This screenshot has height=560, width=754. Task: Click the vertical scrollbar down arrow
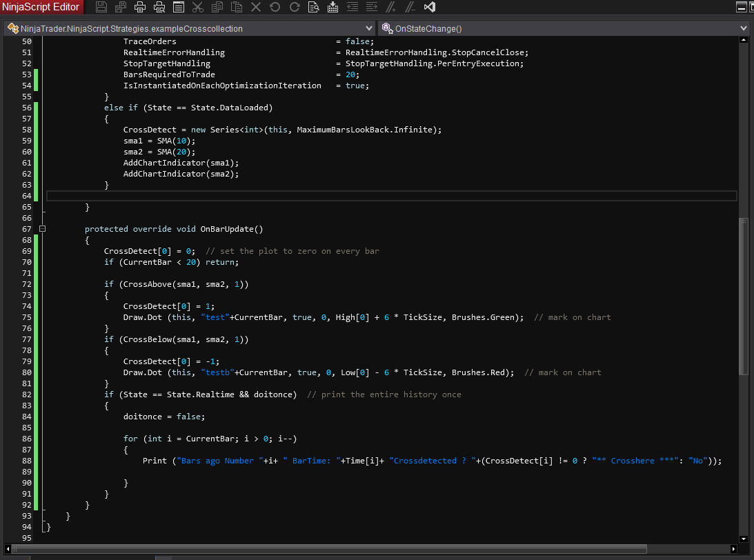tap(743, 539)
